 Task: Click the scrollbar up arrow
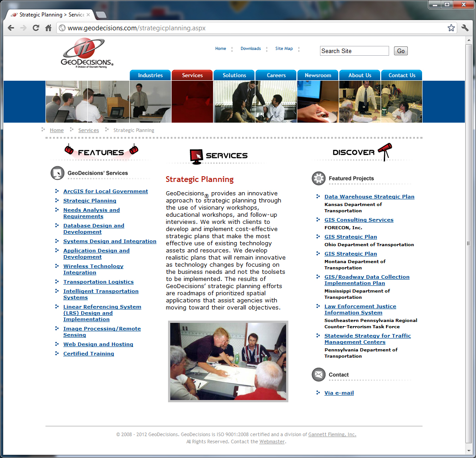[x=468, y=40]
